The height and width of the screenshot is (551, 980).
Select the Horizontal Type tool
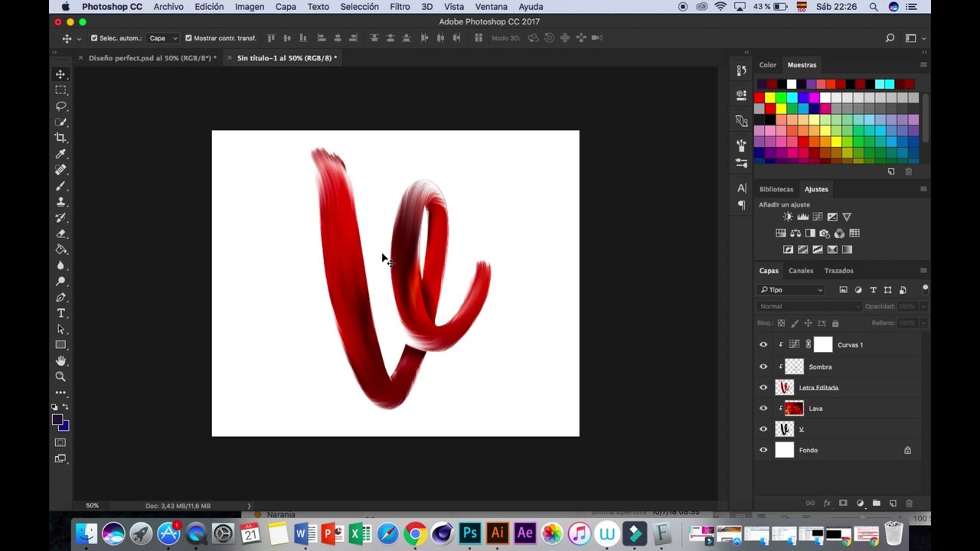click(60, 313)
